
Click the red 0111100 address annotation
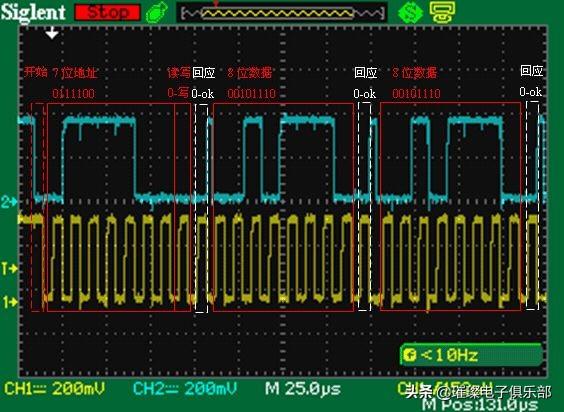(x=74, y=94)
